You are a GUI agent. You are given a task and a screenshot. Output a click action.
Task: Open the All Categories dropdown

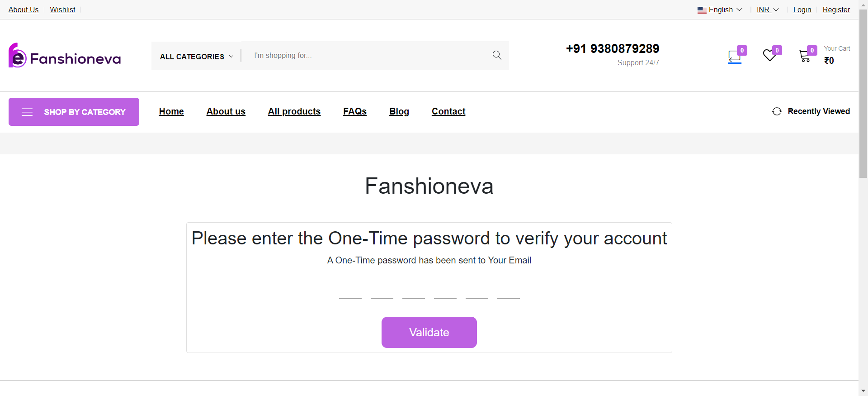(197, 56)
